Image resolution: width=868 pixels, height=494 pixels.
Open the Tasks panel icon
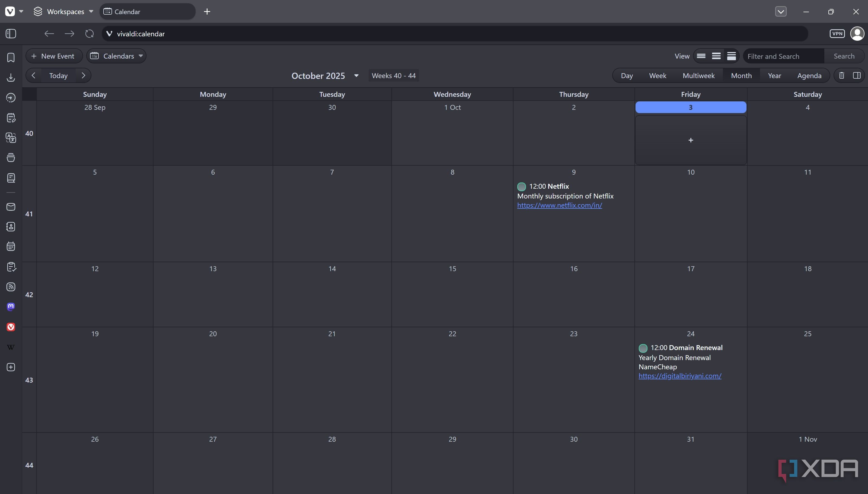pyautogui.click(x=11, y=267)
